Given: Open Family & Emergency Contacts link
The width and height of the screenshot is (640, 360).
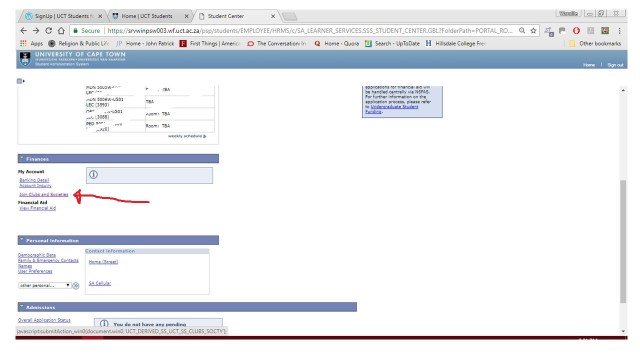Looking at the screenshot, I should pos(48,260).
